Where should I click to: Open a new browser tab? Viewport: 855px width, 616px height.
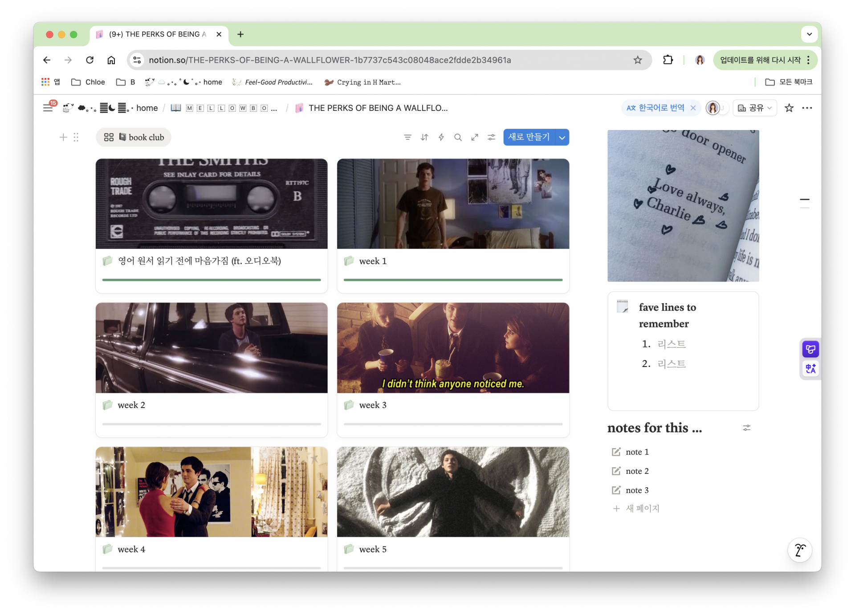[240, 34]
